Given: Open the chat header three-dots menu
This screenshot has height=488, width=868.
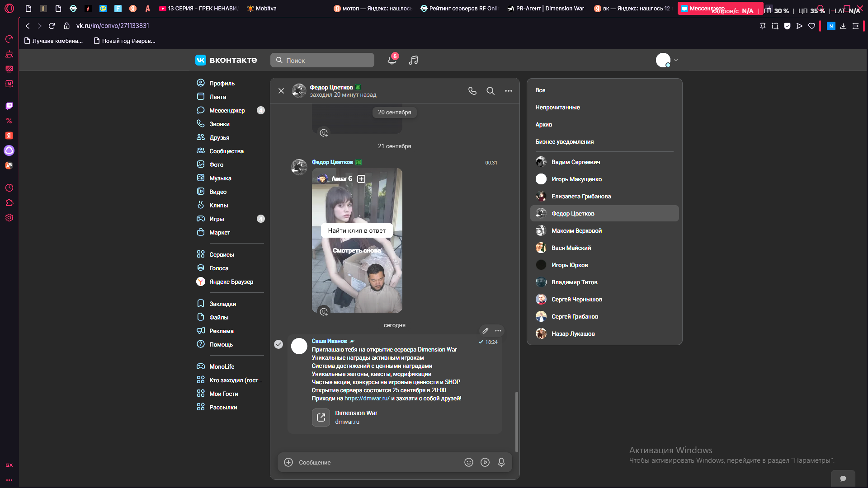Looking at the screenshot, I should pyautogui.click(x=509, y=91).
